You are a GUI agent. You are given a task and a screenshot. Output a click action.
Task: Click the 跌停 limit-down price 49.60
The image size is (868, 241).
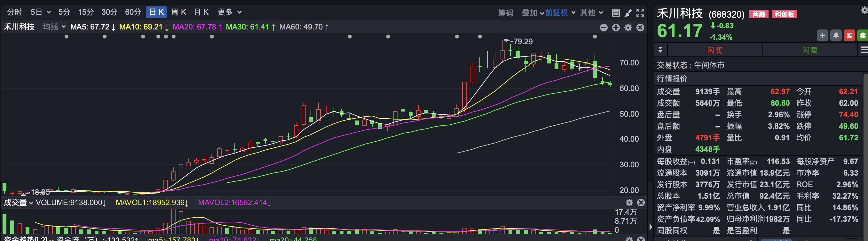[848, 126]
